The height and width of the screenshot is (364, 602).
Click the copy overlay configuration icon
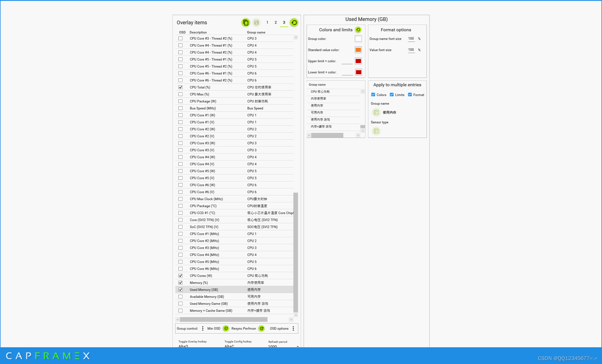tap(246, 23)
